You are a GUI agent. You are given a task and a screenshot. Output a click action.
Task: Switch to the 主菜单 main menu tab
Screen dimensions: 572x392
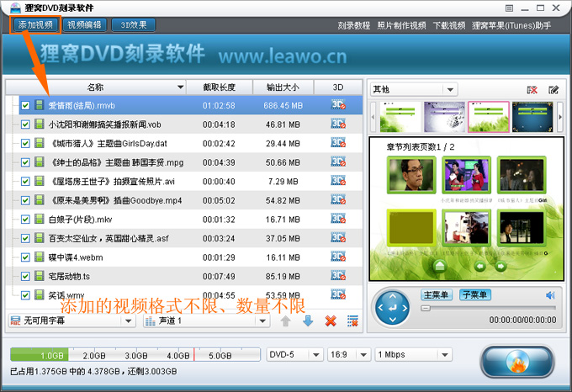[437, 294]
